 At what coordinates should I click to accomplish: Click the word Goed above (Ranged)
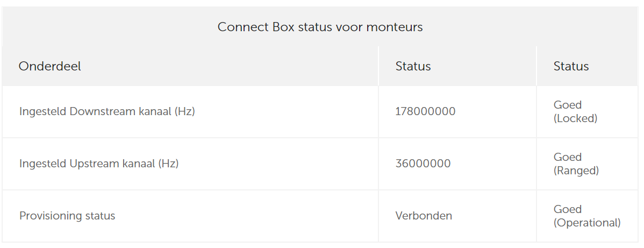(x=568, y=157)
